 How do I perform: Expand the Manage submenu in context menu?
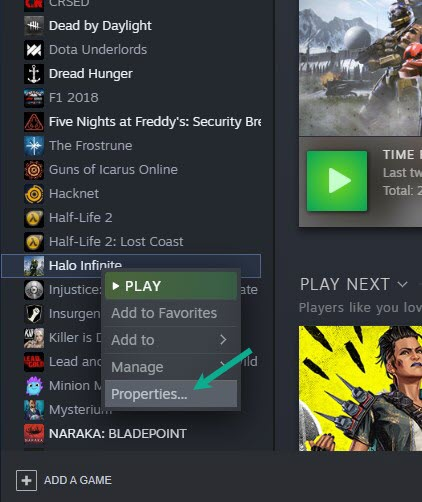(171, 367)
